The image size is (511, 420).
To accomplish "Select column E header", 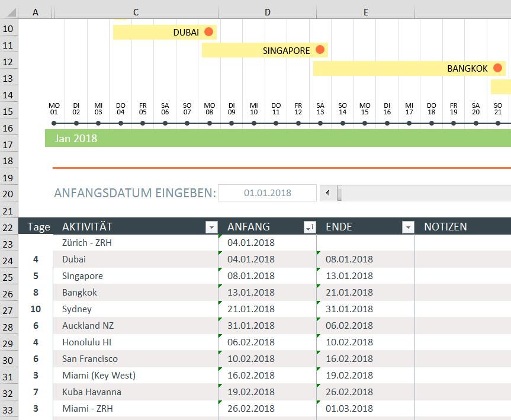I will click(366, 12).
